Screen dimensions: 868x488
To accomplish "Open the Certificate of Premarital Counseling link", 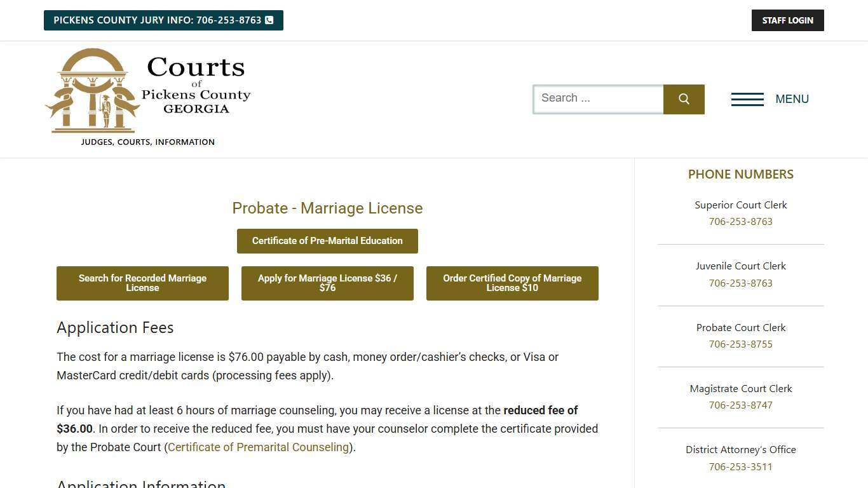I will 257,447.
